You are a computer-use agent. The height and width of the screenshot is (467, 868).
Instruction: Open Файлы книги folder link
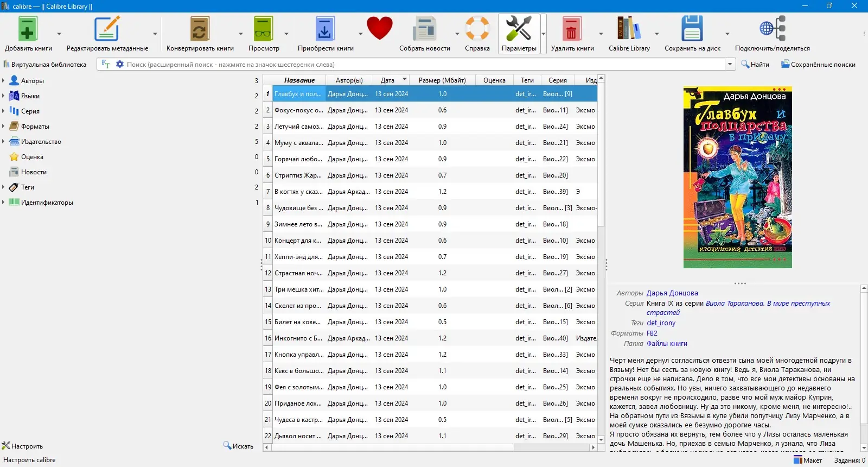click(x=667, y=344)
